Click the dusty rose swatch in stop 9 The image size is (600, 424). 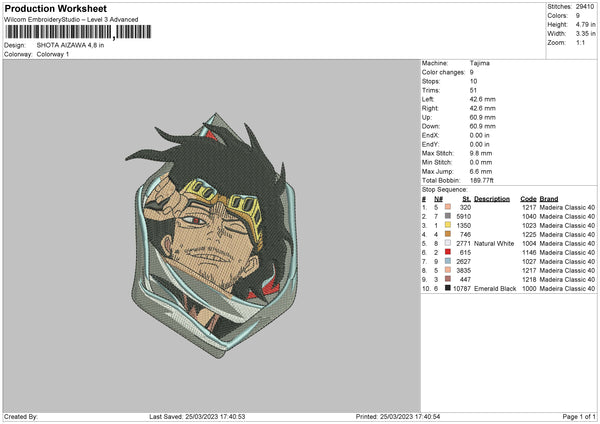tap(448, 279)
